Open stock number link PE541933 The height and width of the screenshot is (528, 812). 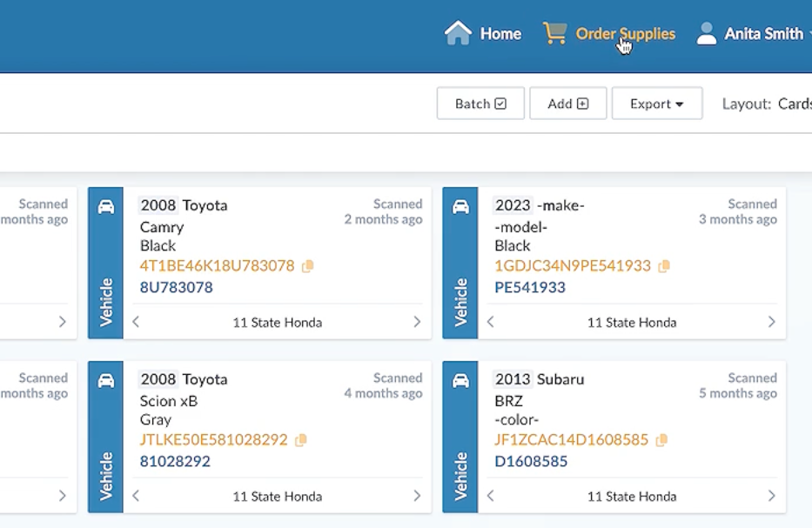pos(530,287)
